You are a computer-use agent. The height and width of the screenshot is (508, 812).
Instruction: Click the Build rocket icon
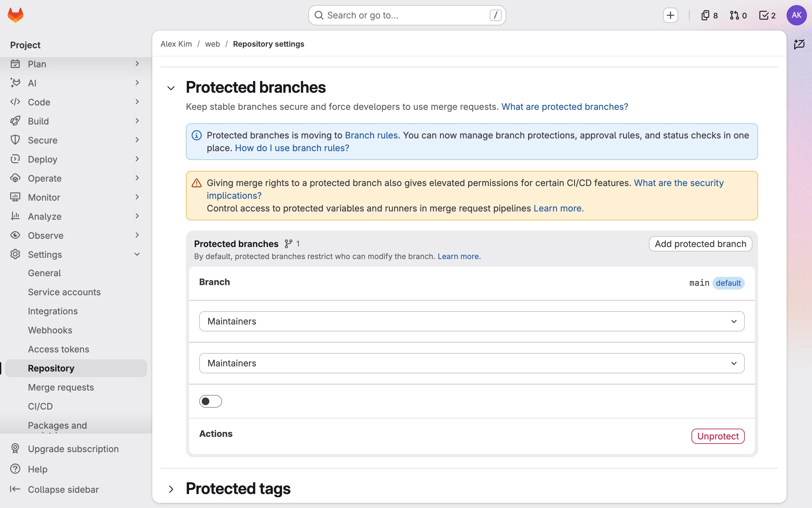pos(15,121)
